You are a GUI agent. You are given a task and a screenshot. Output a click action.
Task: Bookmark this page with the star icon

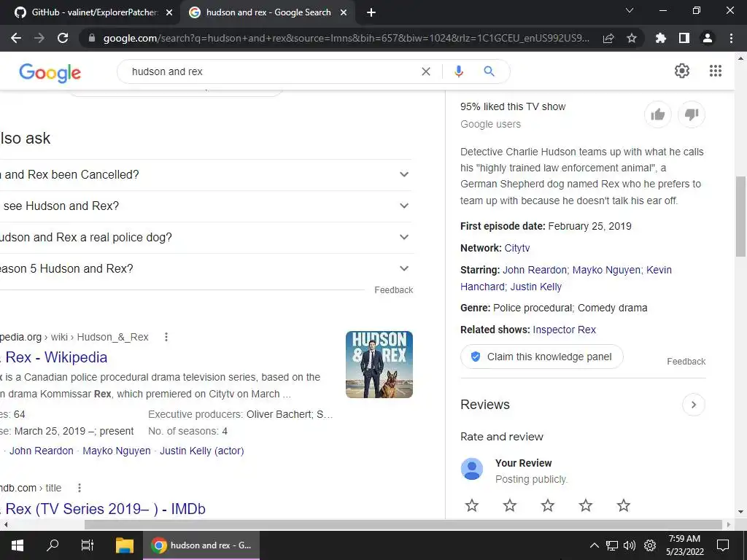(632, 38)
